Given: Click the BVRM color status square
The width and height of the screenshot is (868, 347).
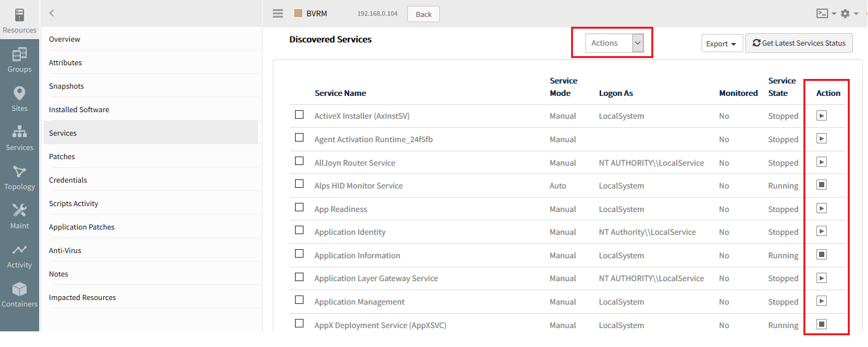Looking at the screenshot, I should (298, 13).
